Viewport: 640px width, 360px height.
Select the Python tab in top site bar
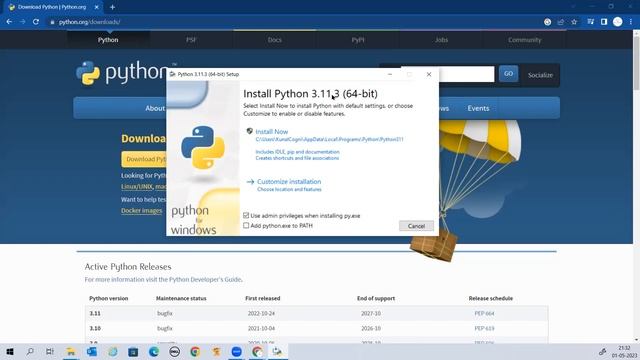pos(108,40)
